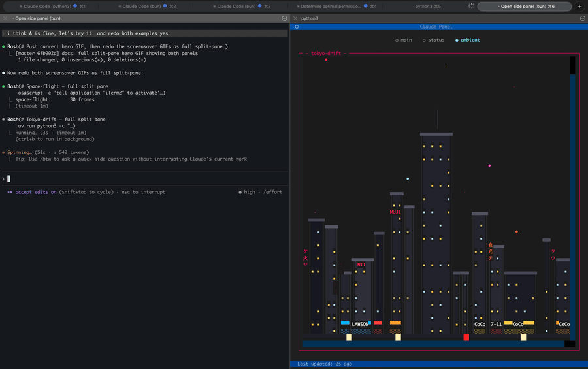The height and width of the screenshot is (369, 588).
Task: Select the main radio option
Action: pyautogui.click(x=404, y=40)
